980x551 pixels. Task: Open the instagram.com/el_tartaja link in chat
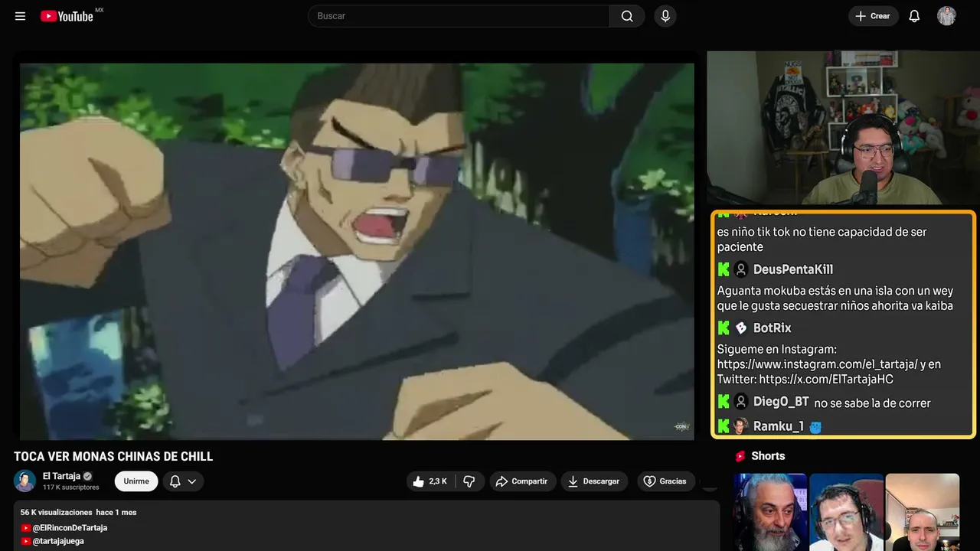[x=818, y=364]
